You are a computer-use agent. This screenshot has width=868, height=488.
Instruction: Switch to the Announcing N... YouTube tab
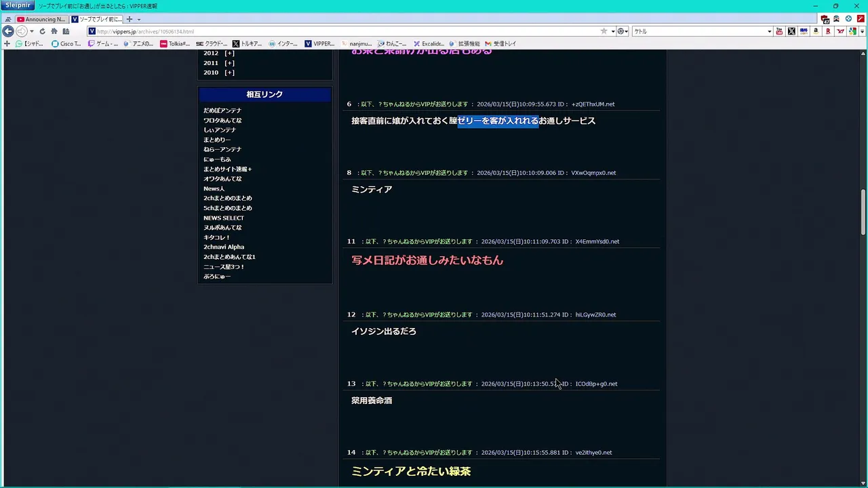pyautogui.click(x=41, y=19)
